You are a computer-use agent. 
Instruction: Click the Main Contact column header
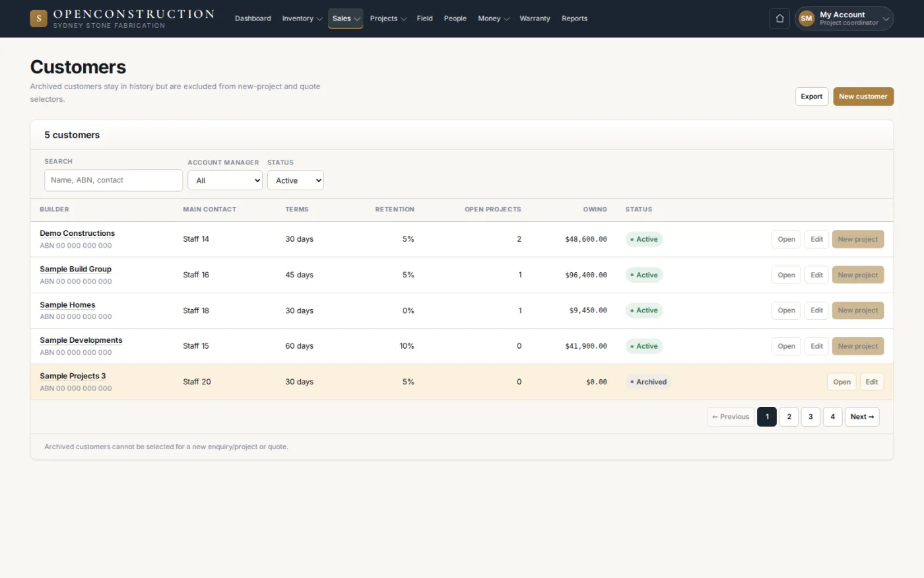[209, 209]
